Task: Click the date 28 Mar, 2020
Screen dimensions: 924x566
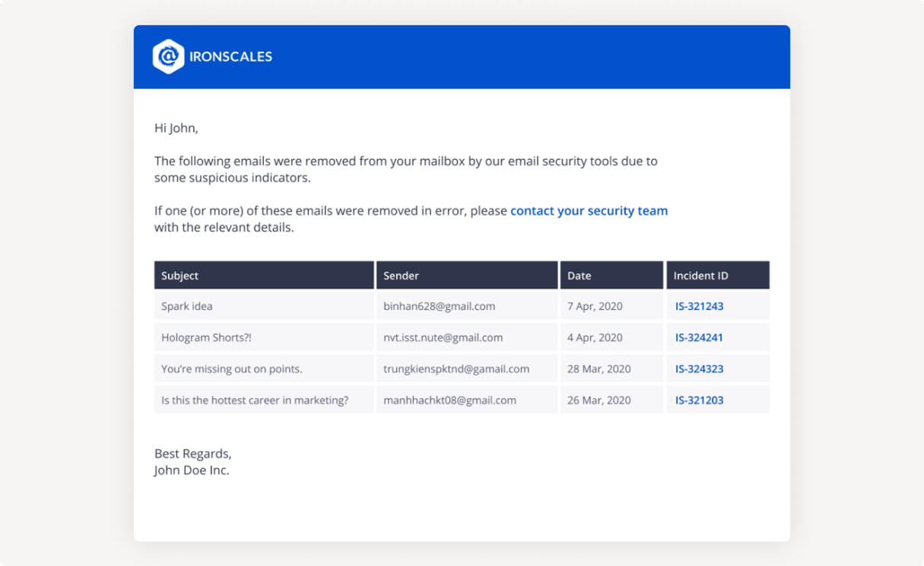Action: pyautogui.click(x=599, y=369)
